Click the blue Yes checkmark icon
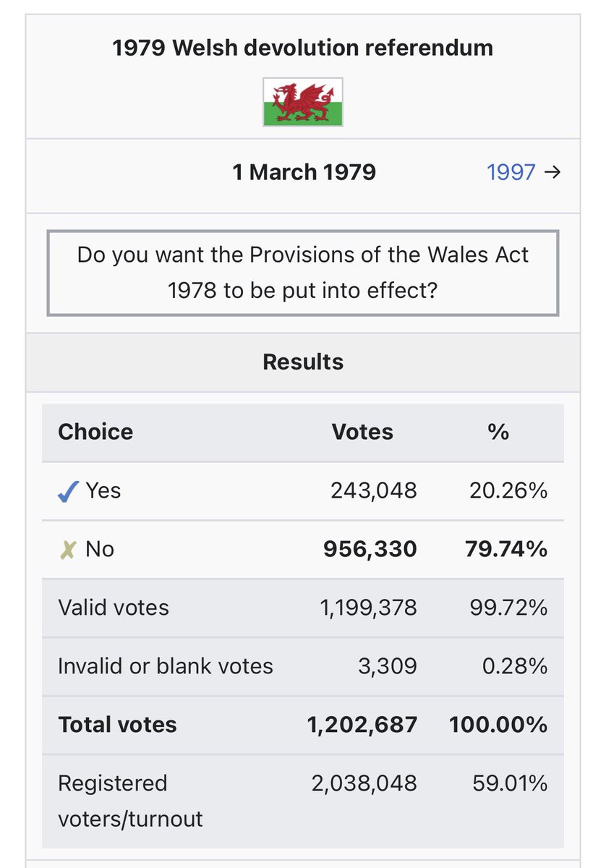 pyautogui.click(x=67, y=492)
